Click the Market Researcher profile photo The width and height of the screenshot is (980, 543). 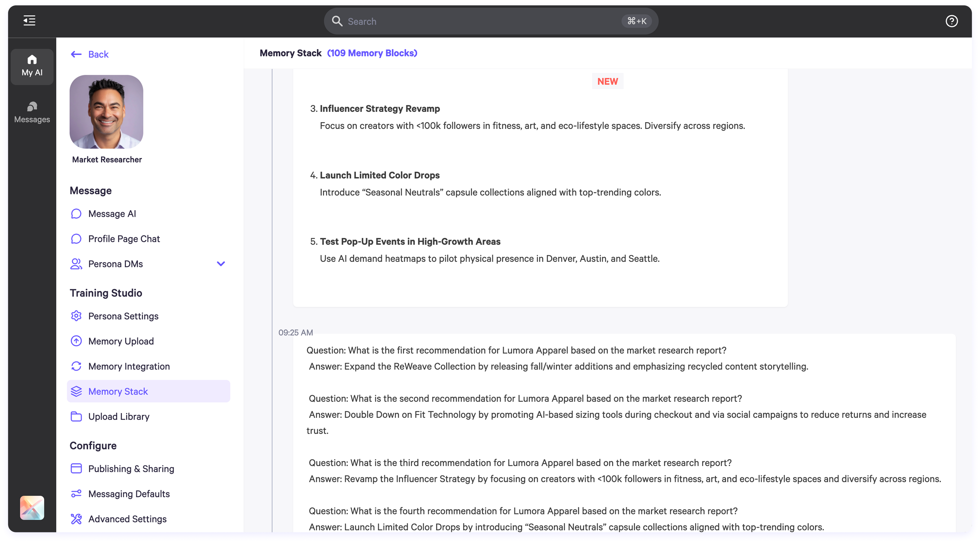tap(106, 112)
